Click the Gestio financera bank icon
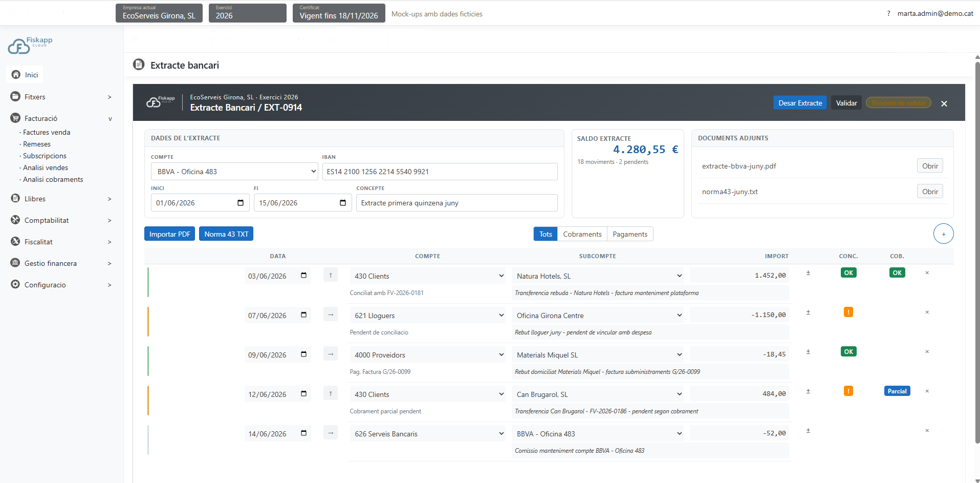This screenshot has height=483, width=980. coord(15,263)
